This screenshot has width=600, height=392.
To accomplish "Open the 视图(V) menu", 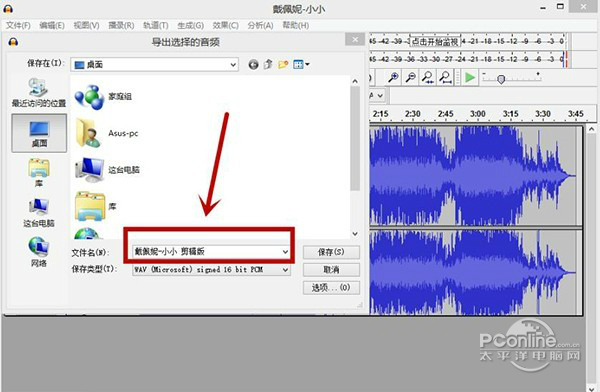I will tap(86, 25).
